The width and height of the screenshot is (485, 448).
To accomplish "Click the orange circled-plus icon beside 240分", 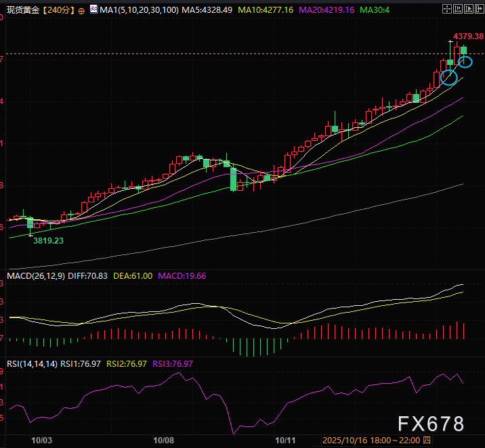I will coord(82,11).
